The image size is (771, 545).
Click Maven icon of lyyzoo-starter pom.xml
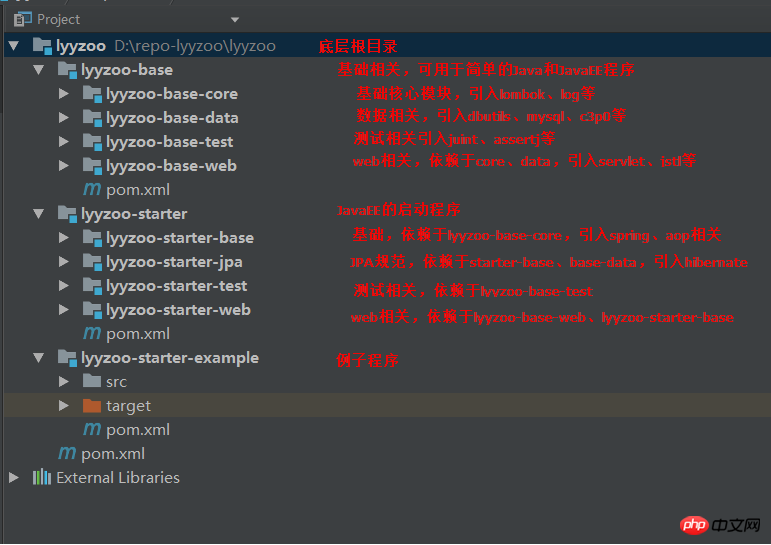tap(92, 333)
